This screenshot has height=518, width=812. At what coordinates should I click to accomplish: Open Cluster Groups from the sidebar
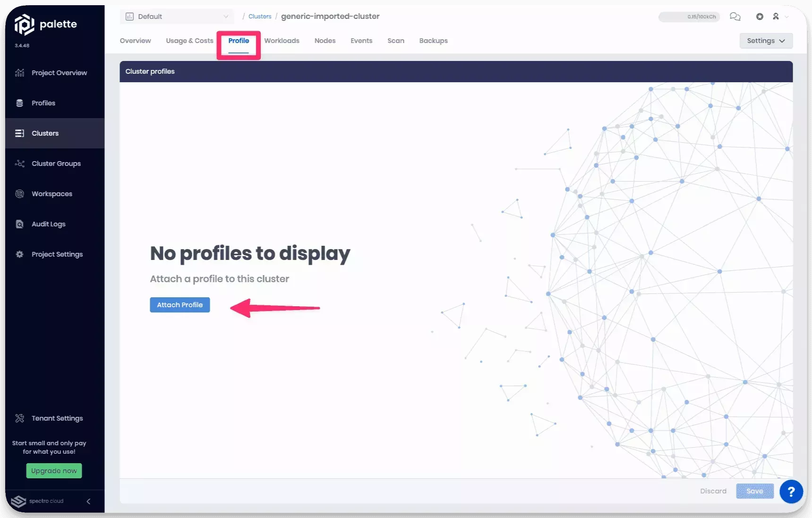click(x=55, y=163)
